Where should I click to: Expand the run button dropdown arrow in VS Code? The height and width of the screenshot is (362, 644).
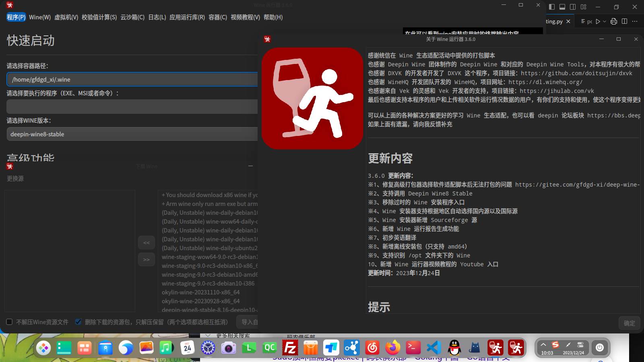pyautogui.click(x=605, y=21)
